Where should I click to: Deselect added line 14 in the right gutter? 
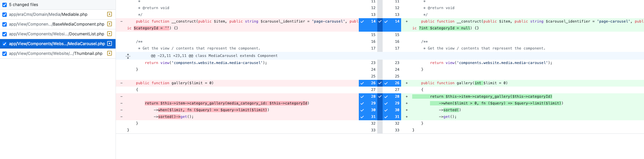[392, 25]
